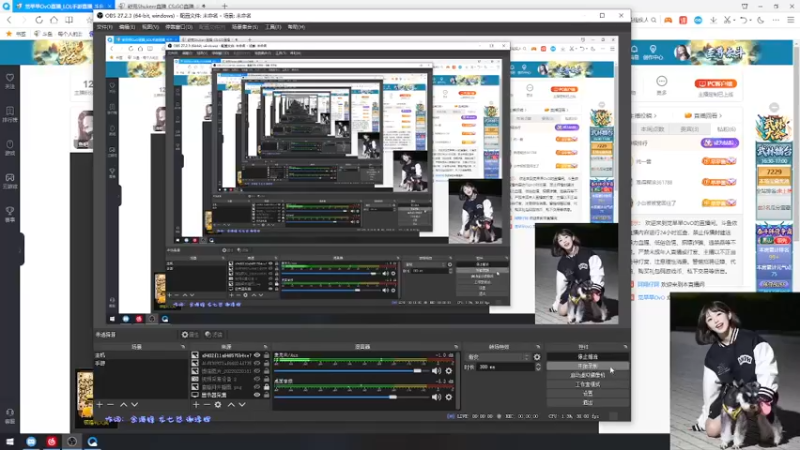Mute the second mixer channel speaker
The width and height of the screenshot is (800, 450).
pos(436,397)
